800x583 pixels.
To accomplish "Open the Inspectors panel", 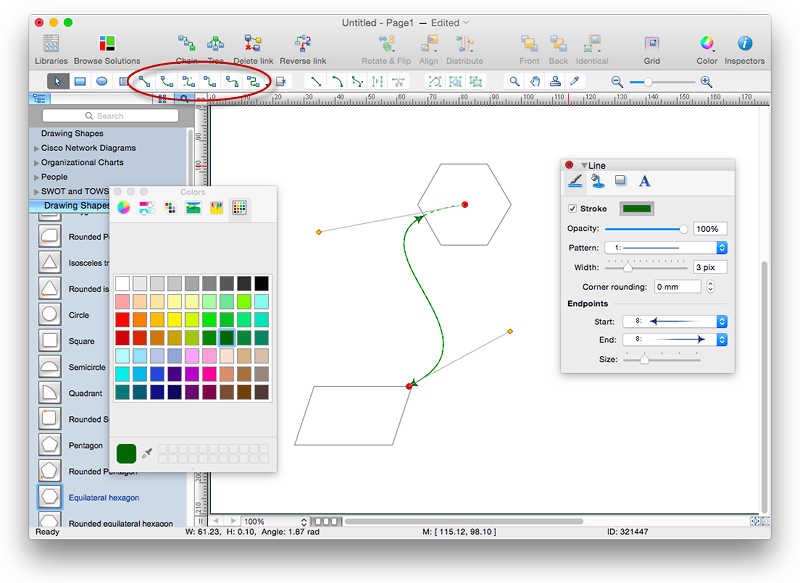I will click(745, 45).
